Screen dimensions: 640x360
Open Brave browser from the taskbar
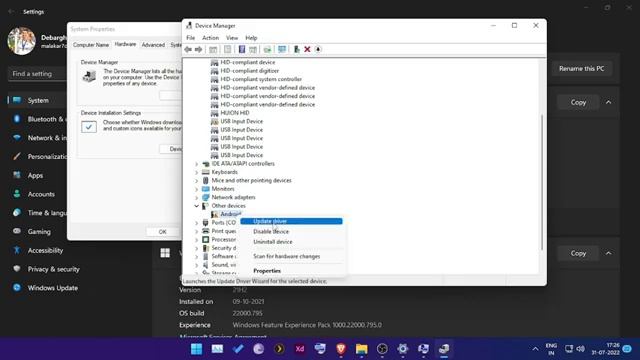click(x=341, y=349)
